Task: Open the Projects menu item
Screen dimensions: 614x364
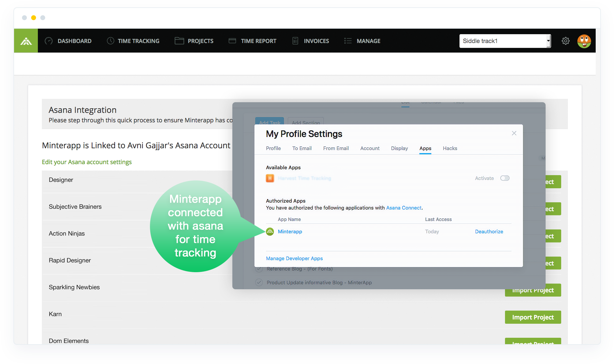Action: pos(194,41)
